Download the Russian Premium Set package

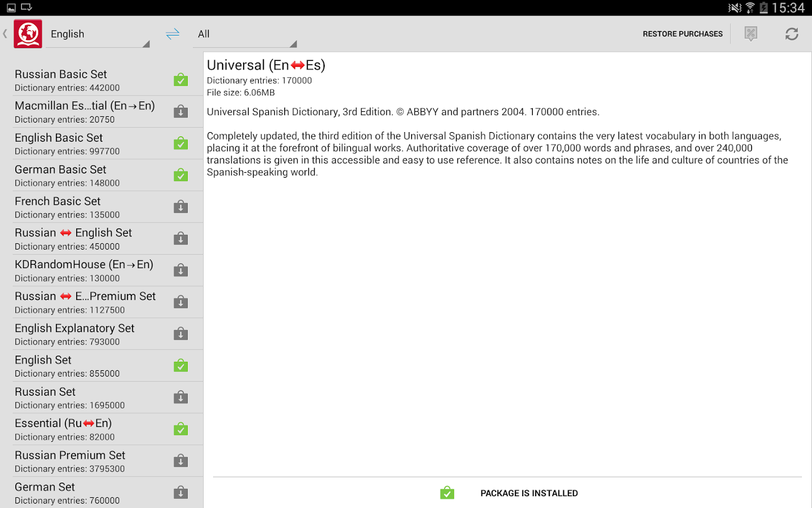click(180, 461)
